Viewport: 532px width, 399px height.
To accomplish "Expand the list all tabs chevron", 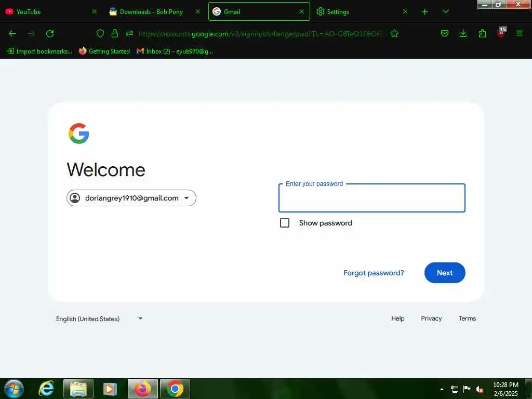I will coord(446,11).
